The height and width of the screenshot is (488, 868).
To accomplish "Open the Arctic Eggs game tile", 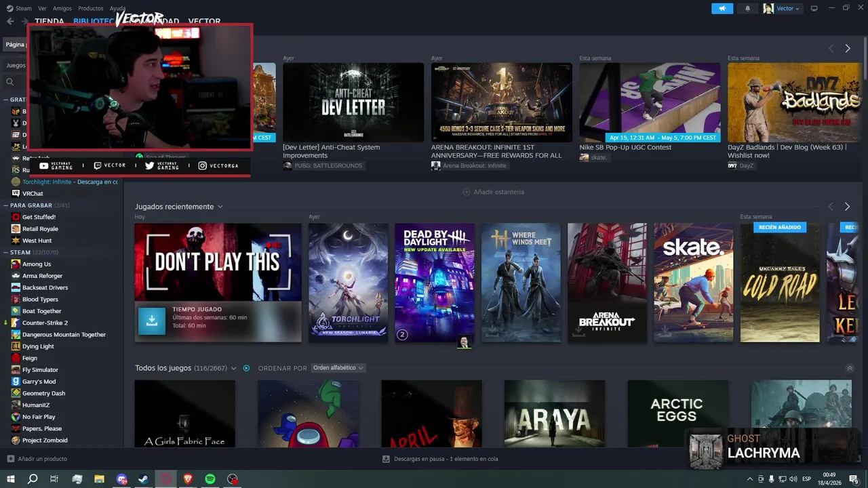I will pos(678,413).
